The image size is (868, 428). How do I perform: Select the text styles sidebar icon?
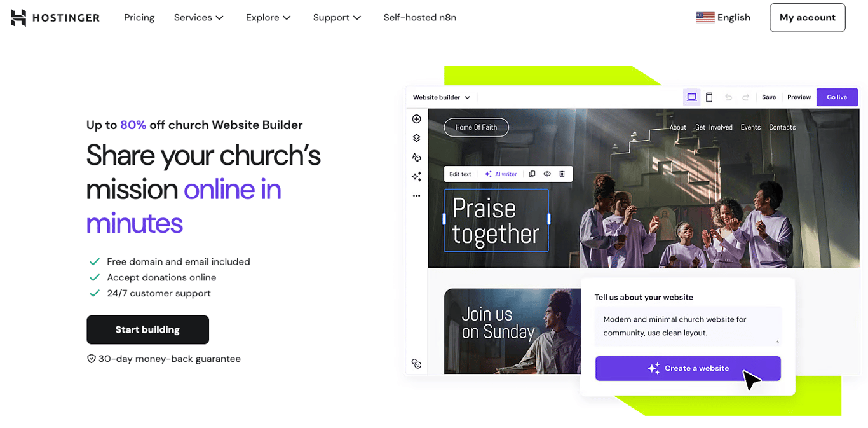(416, 156)
